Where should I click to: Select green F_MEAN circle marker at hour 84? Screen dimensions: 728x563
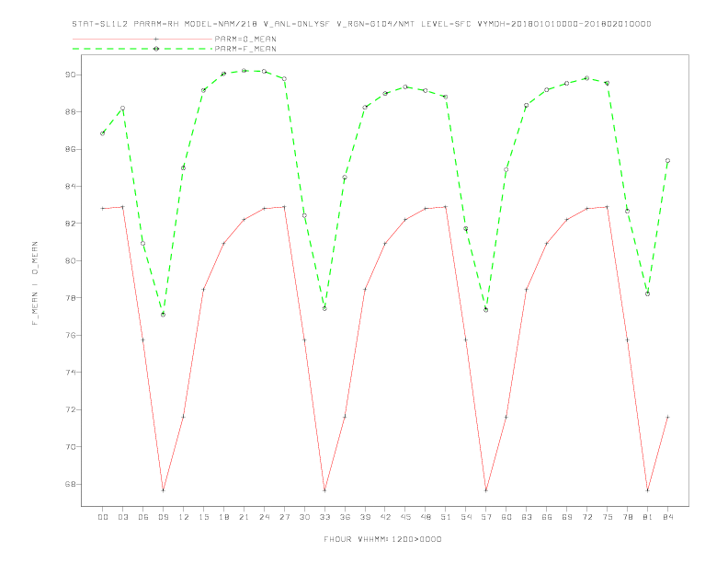coord(667,161)
